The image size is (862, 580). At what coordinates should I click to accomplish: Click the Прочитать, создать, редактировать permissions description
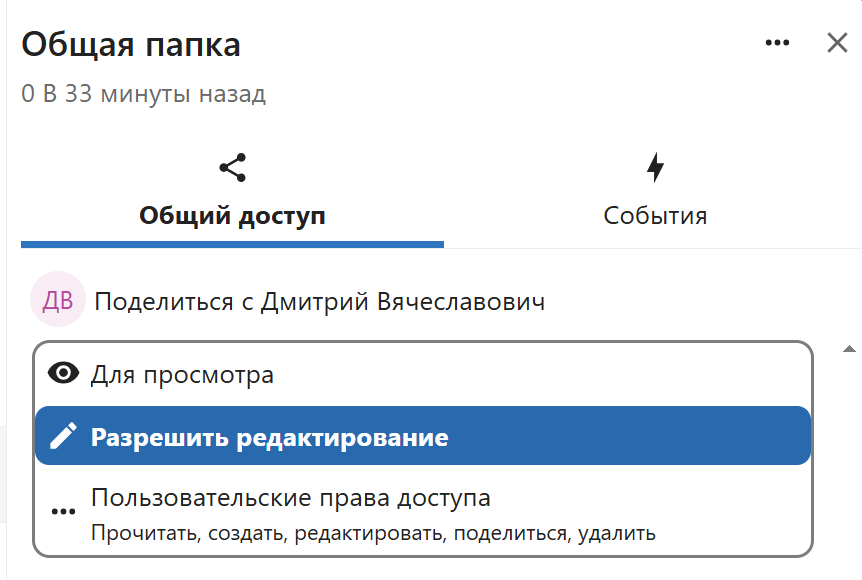373,533
